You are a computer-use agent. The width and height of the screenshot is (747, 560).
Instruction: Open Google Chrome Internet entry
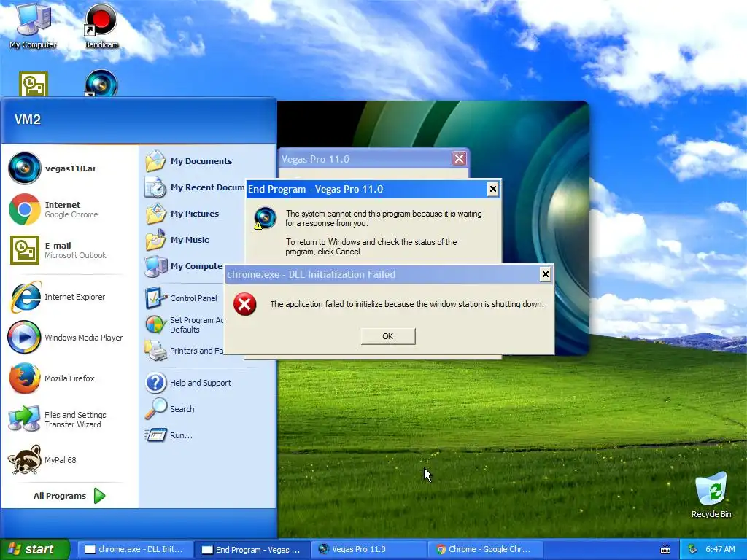pyautogui.click(x=69, y=209)
